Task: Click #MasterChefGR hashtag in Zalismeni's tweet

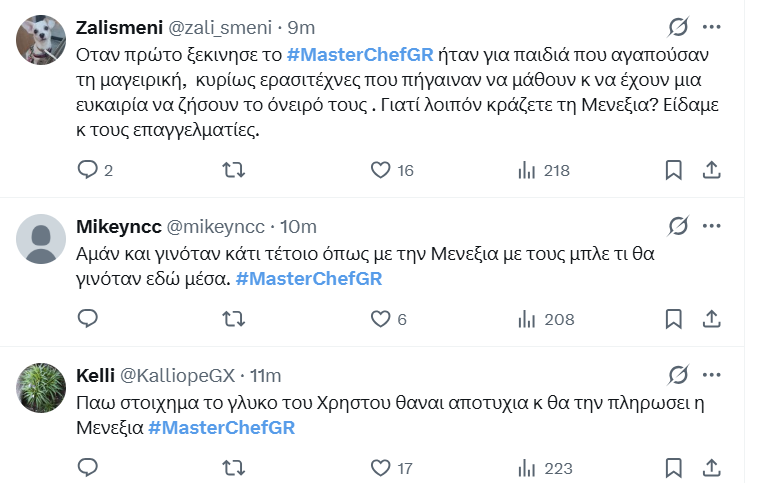Action: 360,56
